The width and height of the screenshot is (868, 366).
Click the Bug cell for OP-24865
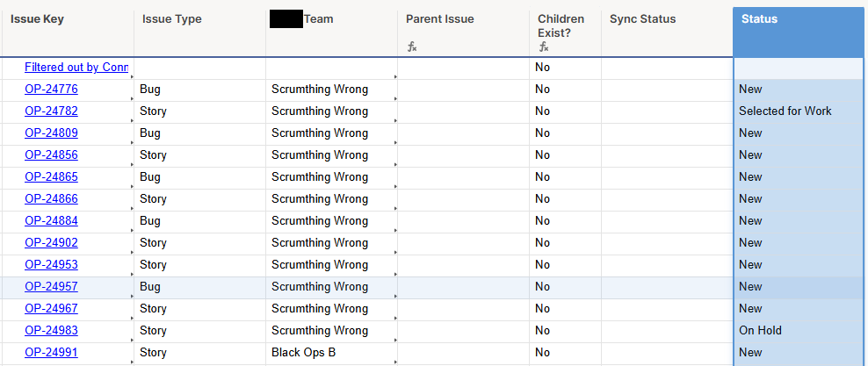[x=199, y=177]
